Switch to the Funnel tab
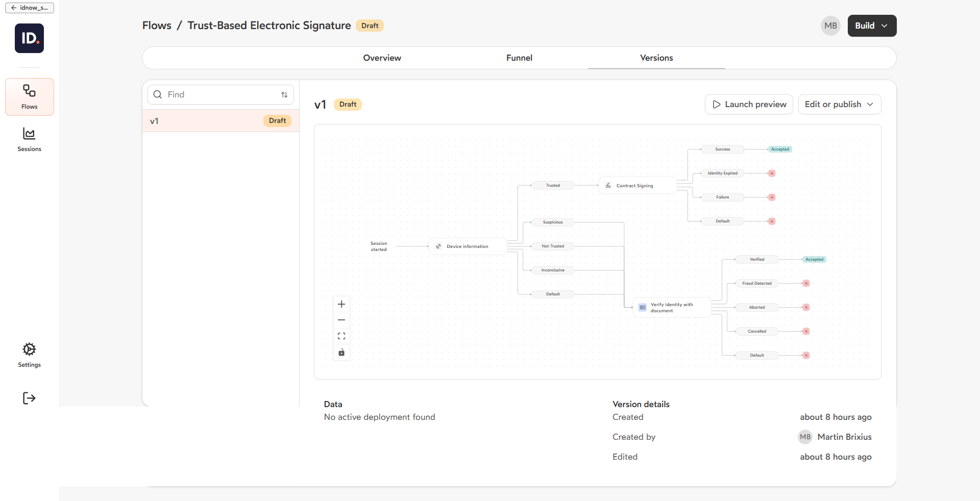980x501 pixels. point(519,58)
